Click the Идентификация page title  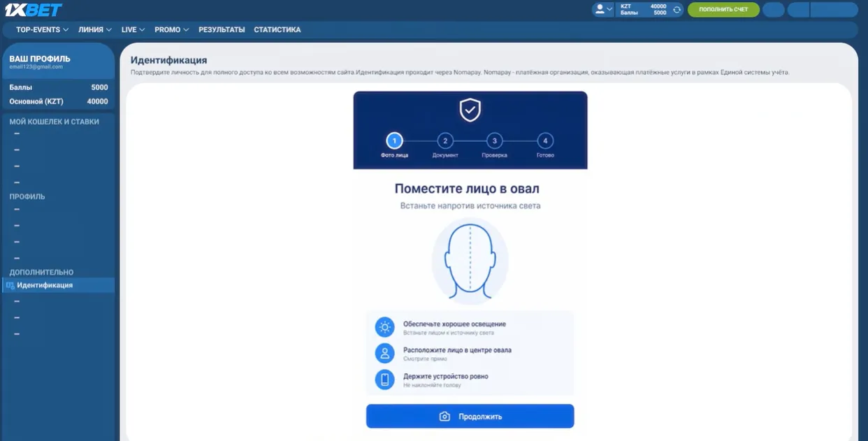pos(168,60)
